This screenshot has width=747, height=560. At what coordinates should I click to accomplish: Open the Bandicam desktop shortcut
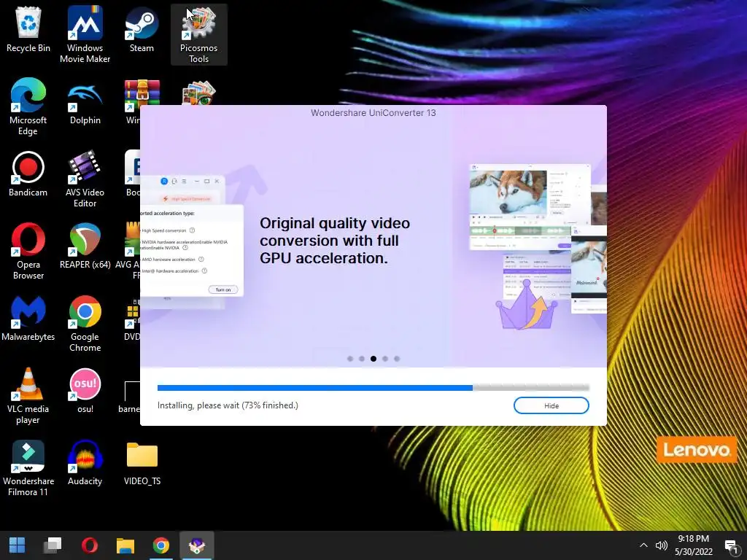(x=28, y=175)
